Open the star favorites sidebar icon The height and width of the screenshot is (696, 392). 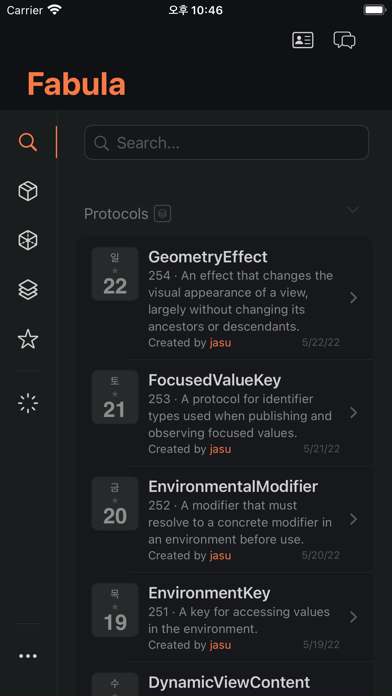click(28, 339)
